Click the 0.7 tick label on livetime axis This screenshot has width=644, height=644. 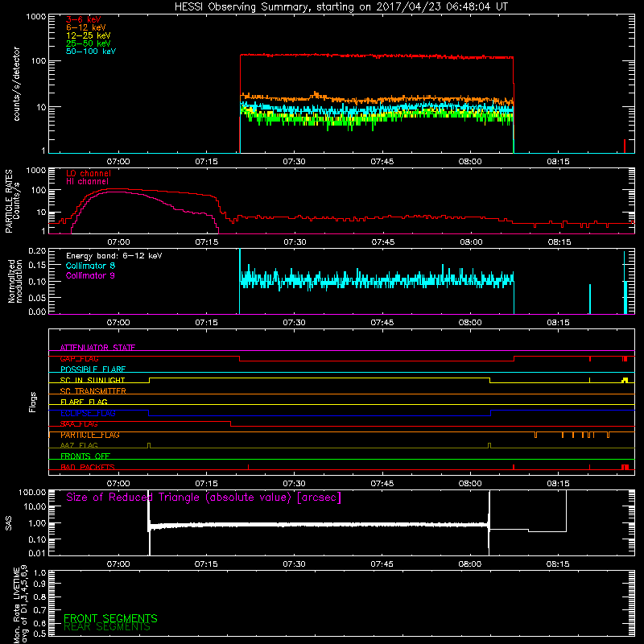[39, 610]
